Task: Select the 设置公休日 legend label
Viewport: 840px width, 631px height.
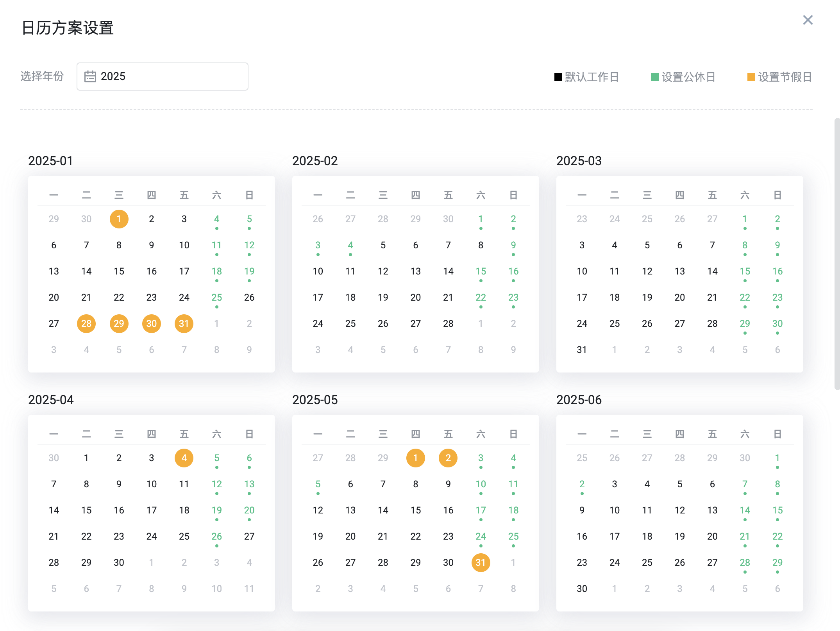Action: [x=688, y=77]
